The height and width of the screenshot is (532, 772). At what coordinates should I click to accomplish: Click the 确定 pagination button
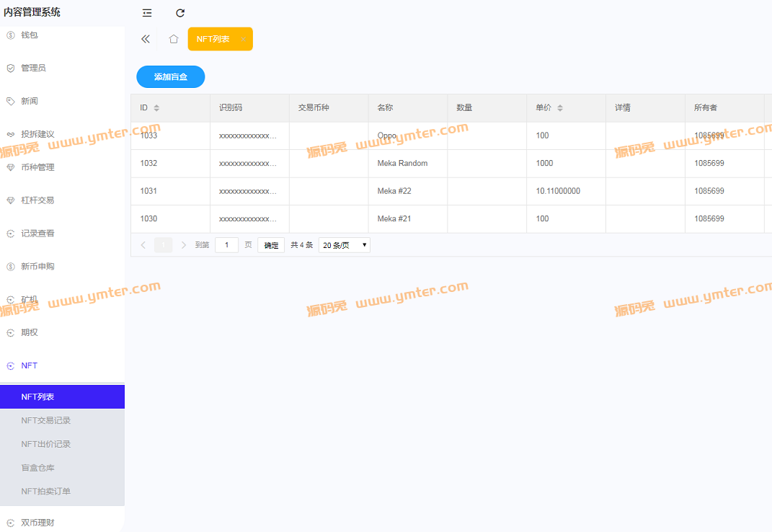click(x=271, y=245)
